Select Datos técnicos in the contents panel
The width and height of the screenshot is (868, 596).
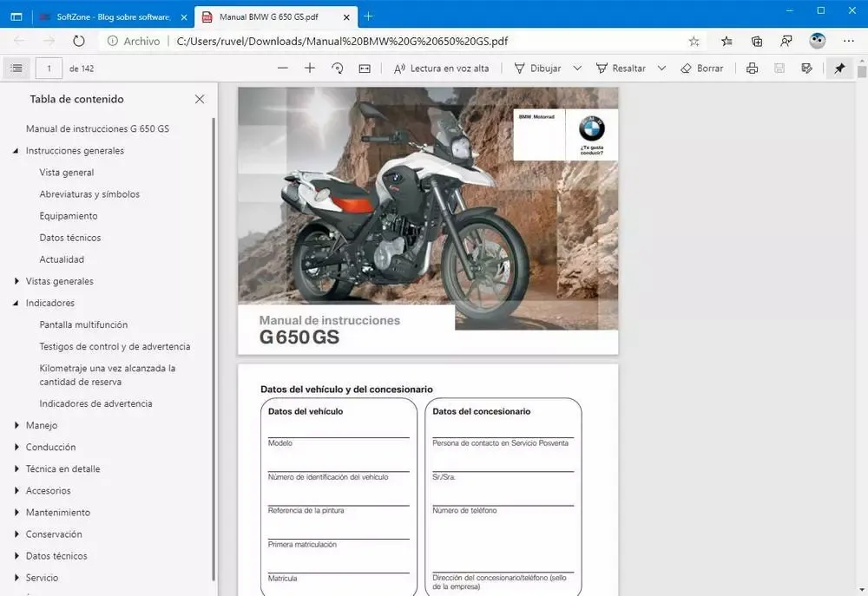(70, 237)
